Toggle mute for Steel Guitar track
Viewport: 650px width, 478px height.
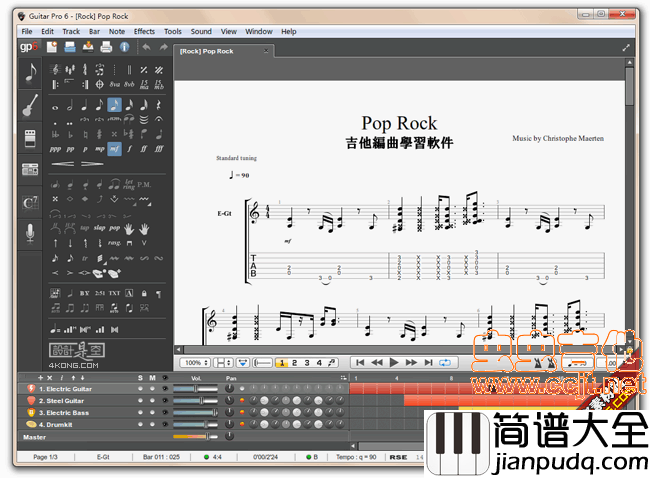tap(152, 401)
